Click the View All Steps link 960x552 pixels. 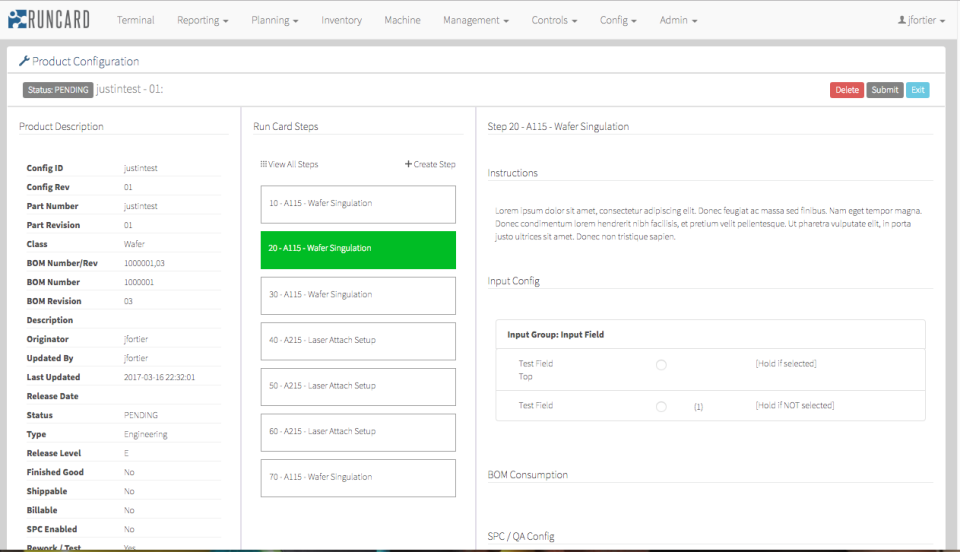click(x=289, y=164)
